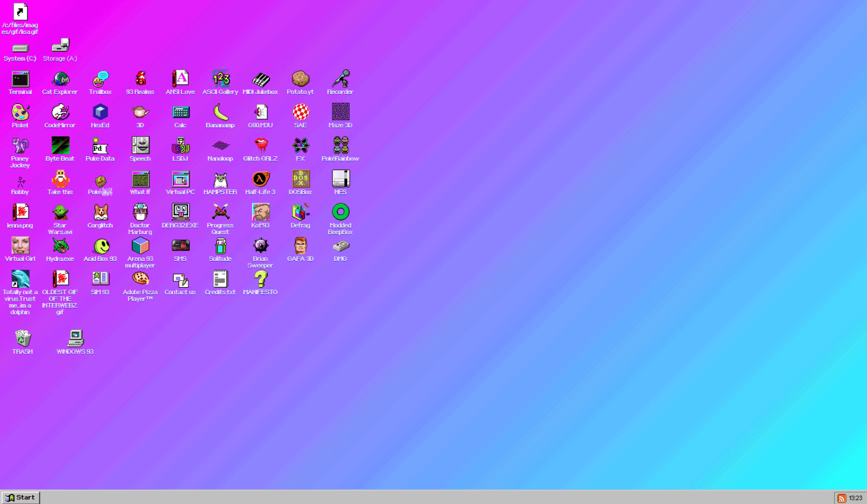Run the Defrag utility
The height and width of the screenshot is (504, 867).
coord(300,211)
